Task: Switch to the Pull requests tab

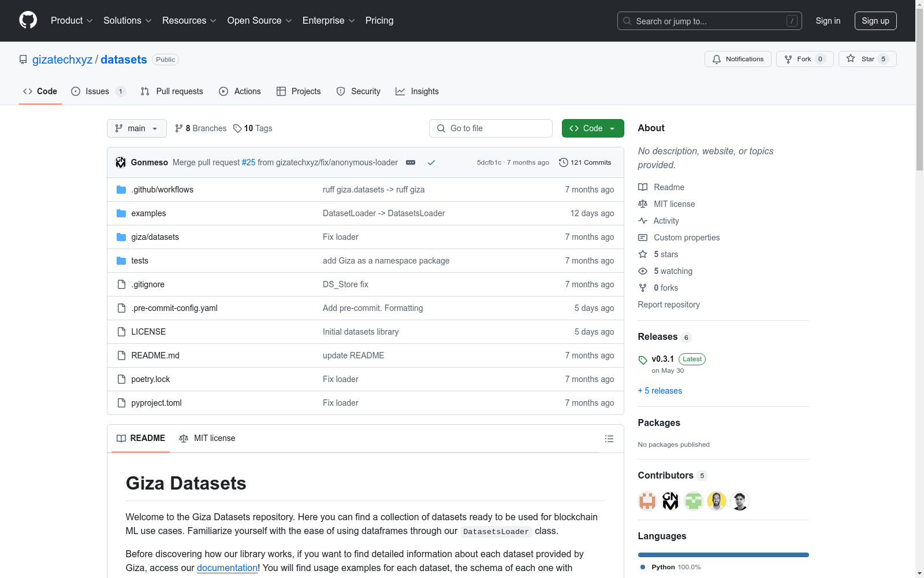Action: pos(172,91)
